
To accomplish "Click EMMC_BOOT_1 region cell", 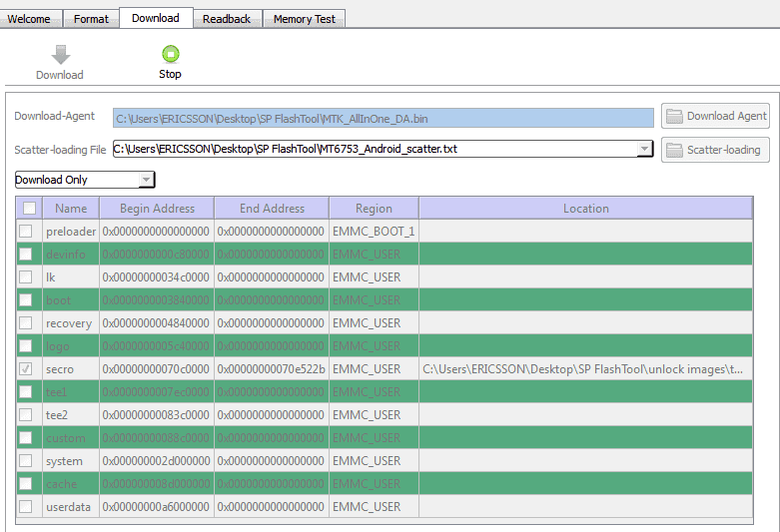I will tap(374, 232).
